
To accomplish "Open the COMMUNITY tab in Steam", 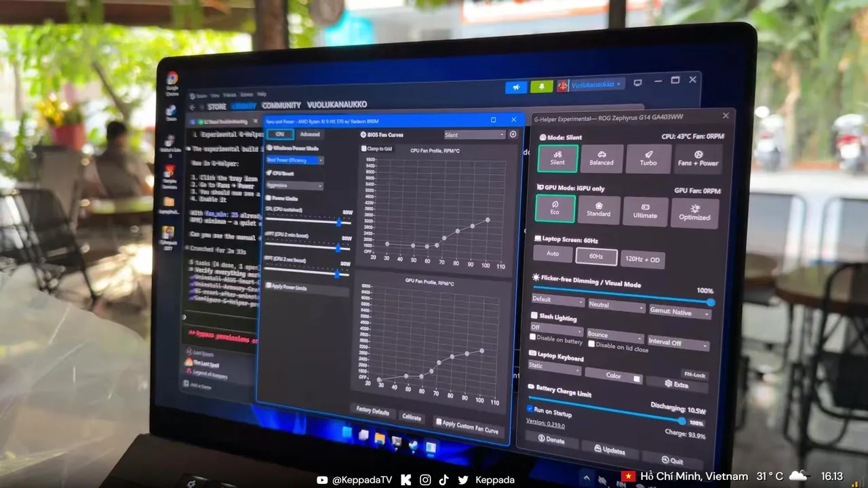I will 281,106.
